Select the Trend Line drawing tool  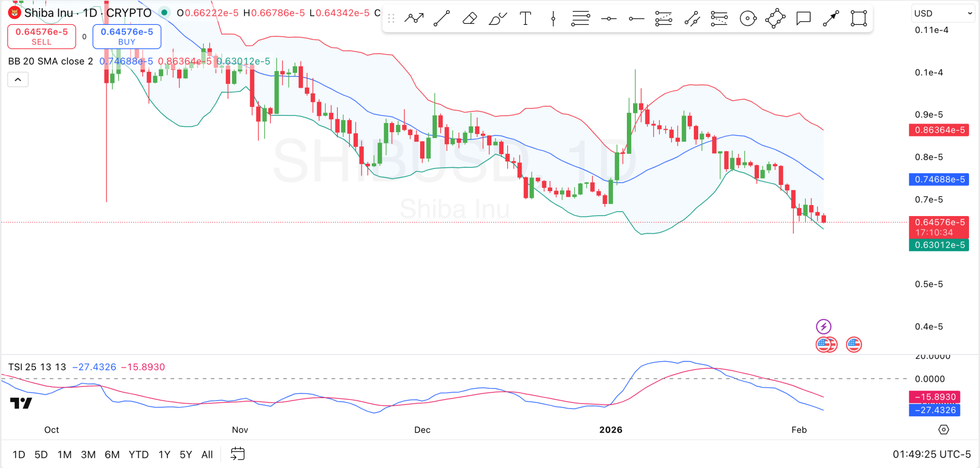pos(442,18)
